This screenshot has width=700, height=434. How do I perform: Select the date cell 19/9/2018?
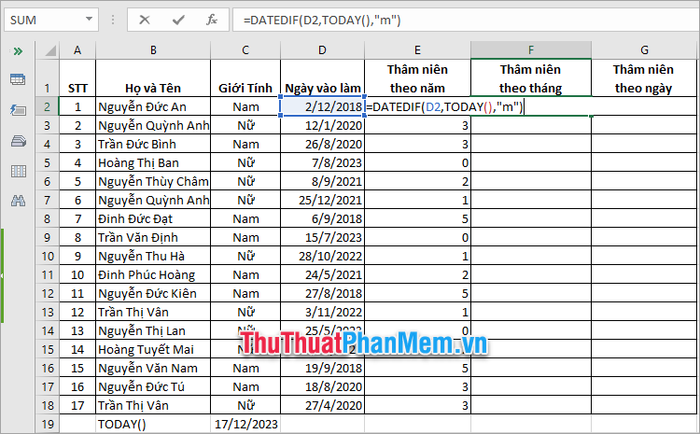coord(322,368)
